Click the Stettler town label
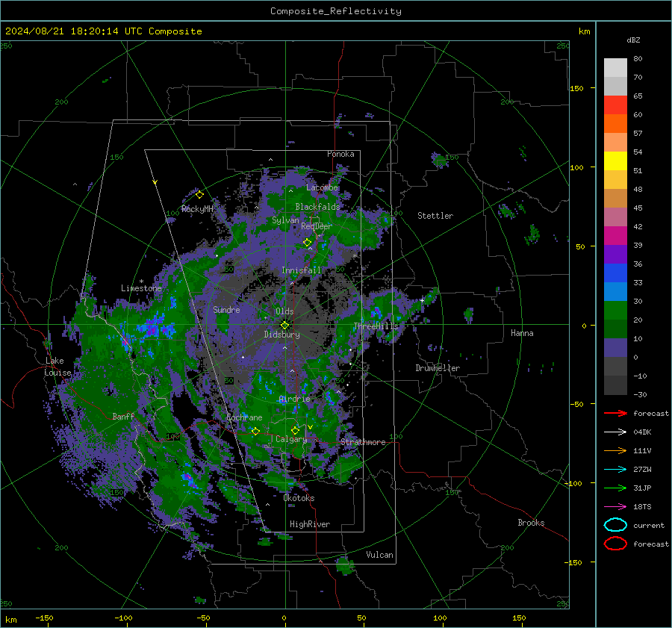The width and height of the screenshot is (672, 628). point(435,216)
